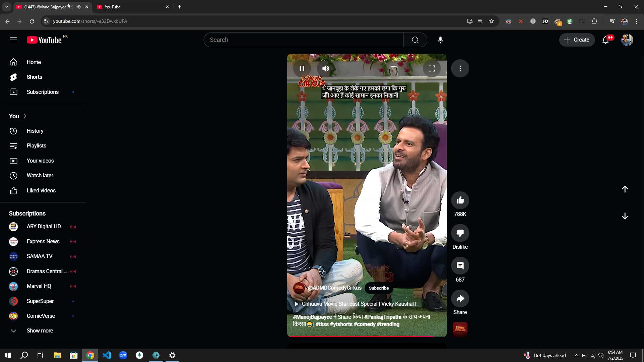Screen dimensions: 644x362
Task: Open the Windows Start menu
Action: coord(8,355)
